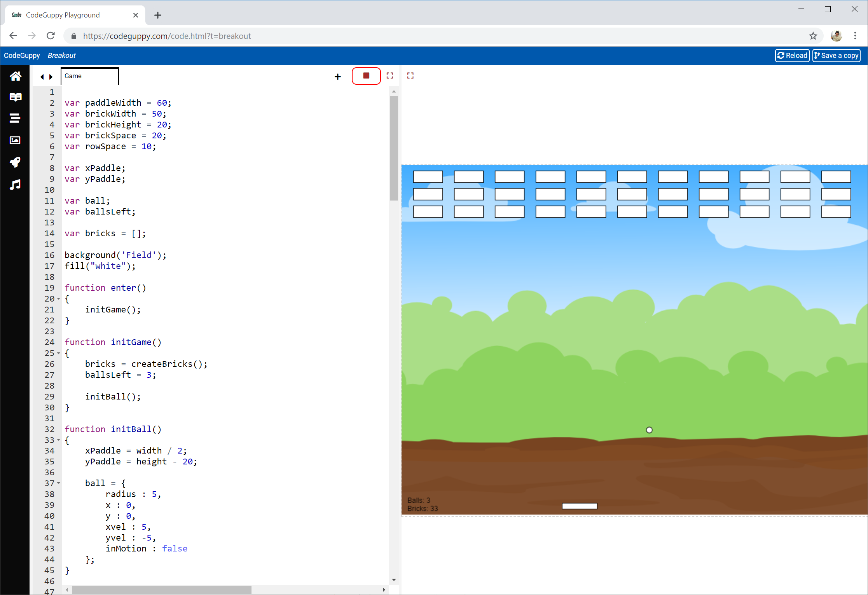Open the image backgrounds sidebar icon
The image size is (868, 595).
pyautogui.click(x=15, y=140)
